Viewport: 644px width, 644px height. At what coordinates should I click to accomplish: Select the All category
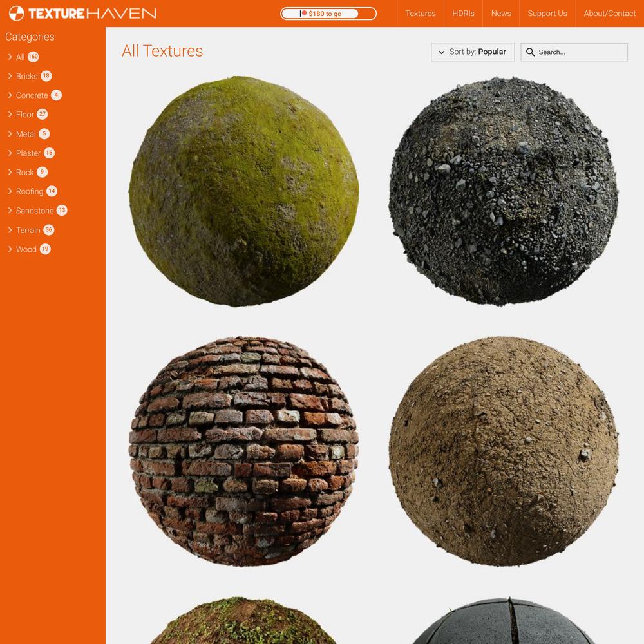20,57
